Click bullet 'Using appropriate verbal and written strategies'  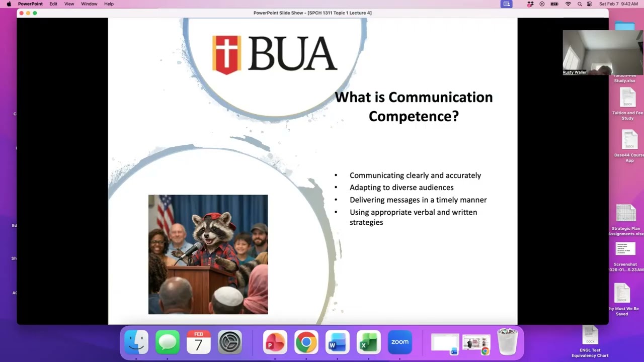point(413,217)
